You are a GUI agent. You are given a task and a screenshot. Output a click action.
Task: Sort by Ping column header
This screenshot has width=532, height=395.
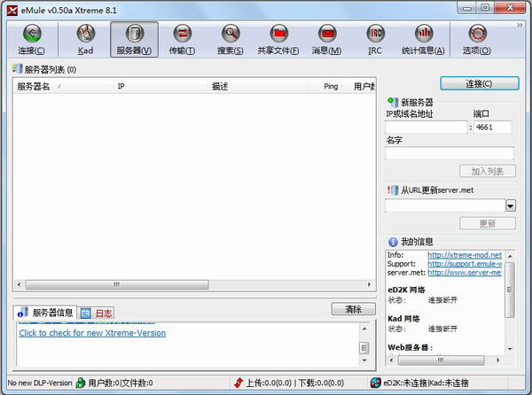coord(325,87)
